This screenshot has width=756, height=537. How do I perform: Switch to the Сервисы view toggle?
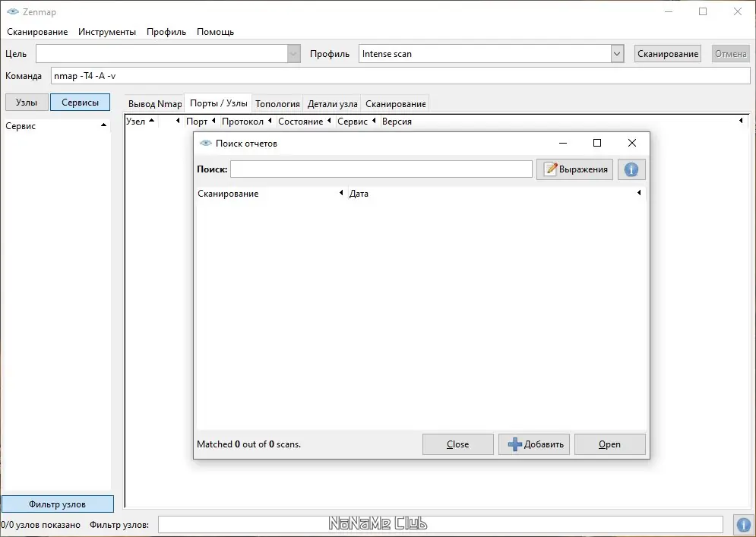point(80,103)
